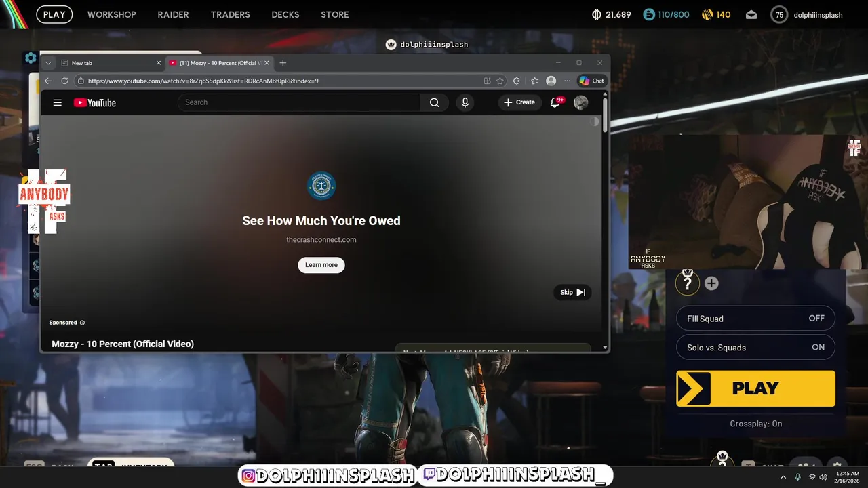Open the favorites list icon
This screenshot has width=868, height=488.
point(535,81)
